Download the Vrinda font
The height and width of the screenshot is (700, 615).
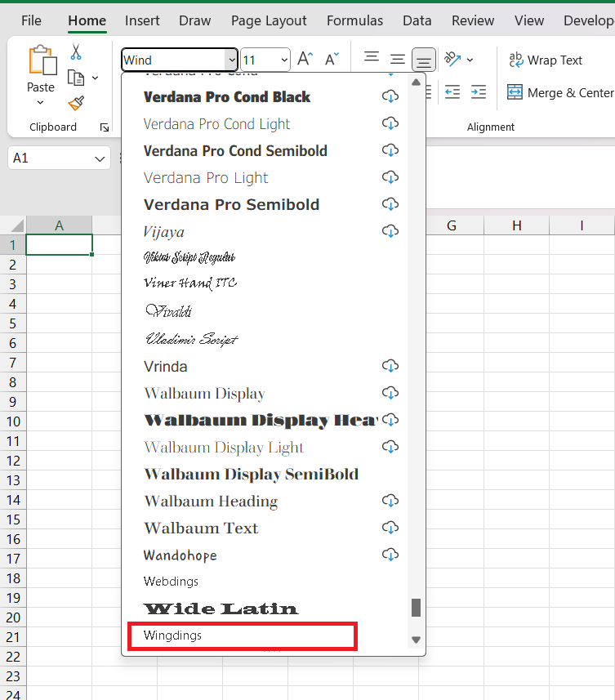click(390, 366)
